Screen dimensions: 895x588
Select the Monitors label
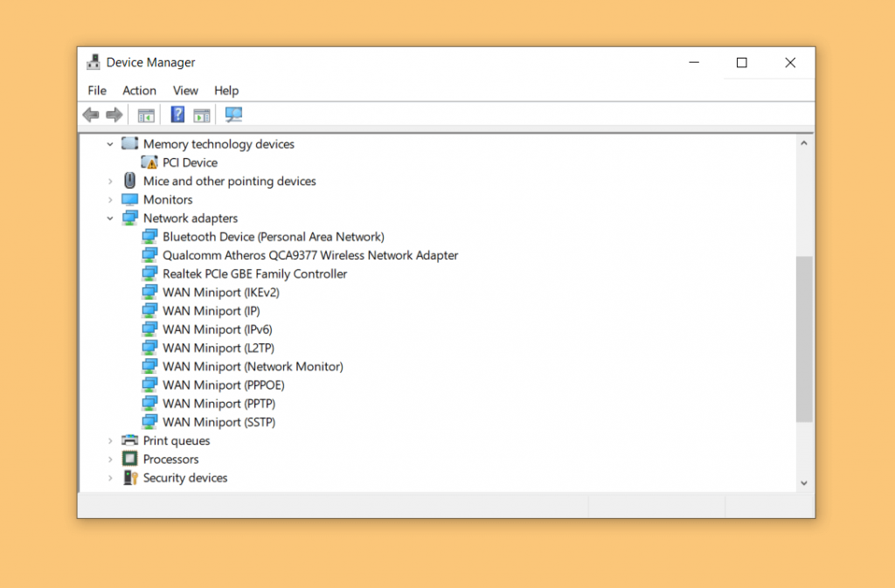[168, 199]
